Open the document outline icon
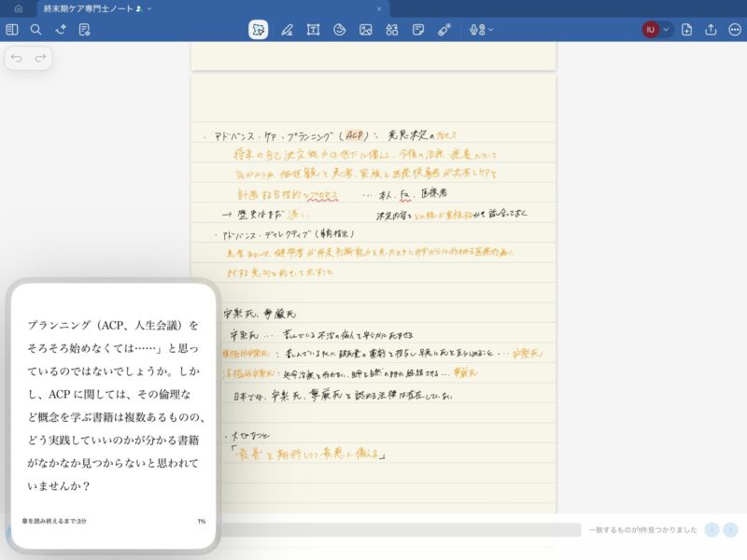Viewport: 747px width, 560px height. [x=85, y=30]
